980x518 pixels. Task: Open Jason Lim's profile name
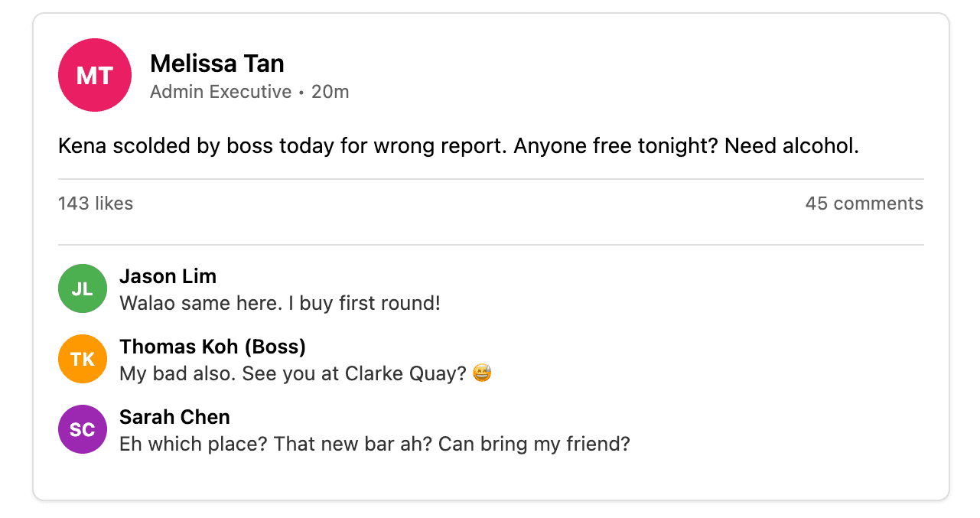coord(168,276)
